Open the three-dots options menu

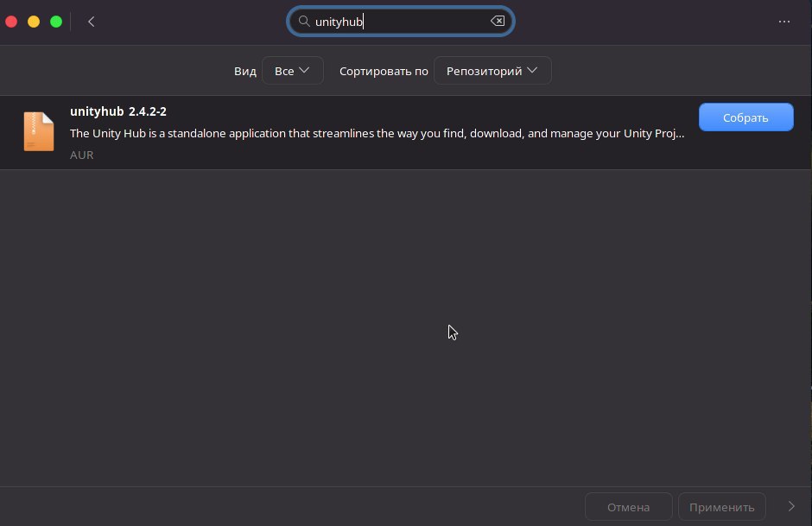(784, 22)
